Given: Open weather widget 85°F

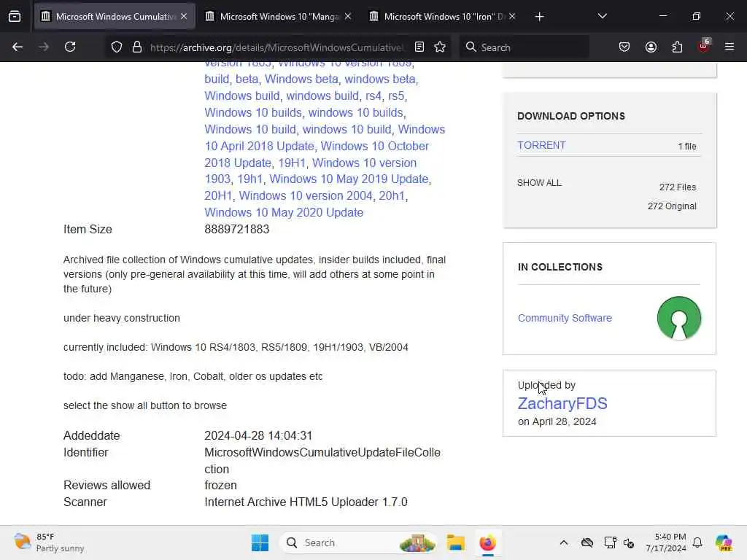Looking at the screenshot, I should (x=49, y=542).
